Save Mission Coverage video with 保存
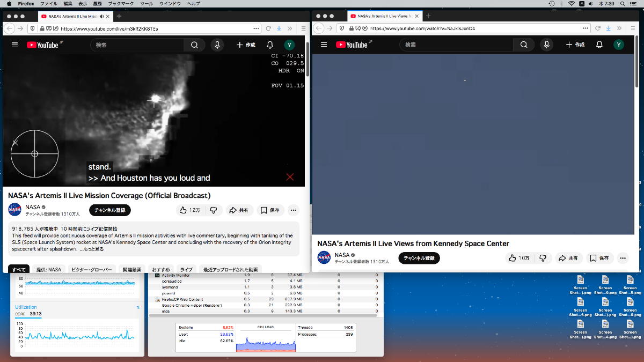644x362 pixels. pos(270,210)
